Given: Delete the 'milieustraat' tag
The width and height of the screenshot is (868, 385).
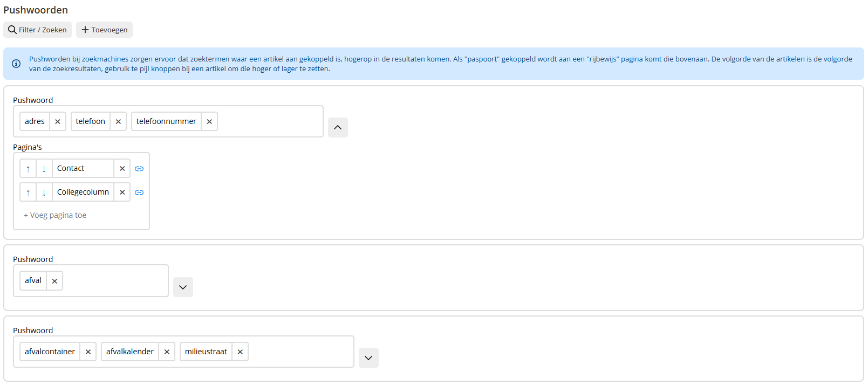Looking at the screenshot, I should [240, 352].
